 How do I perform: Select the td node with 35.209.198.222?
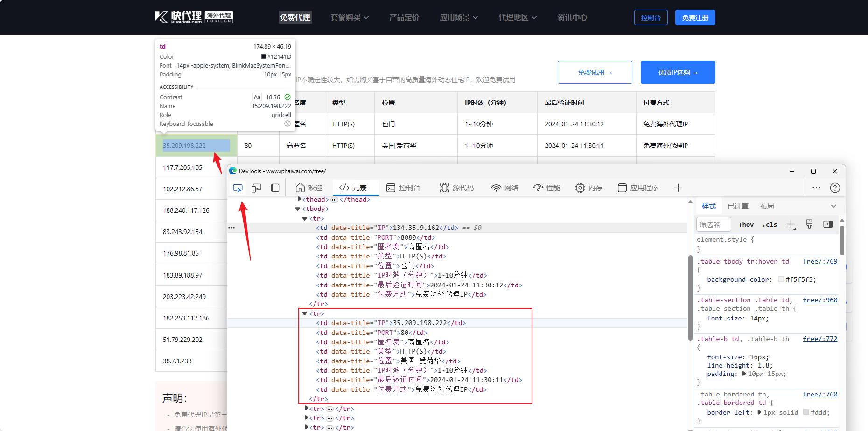point(391,323)
